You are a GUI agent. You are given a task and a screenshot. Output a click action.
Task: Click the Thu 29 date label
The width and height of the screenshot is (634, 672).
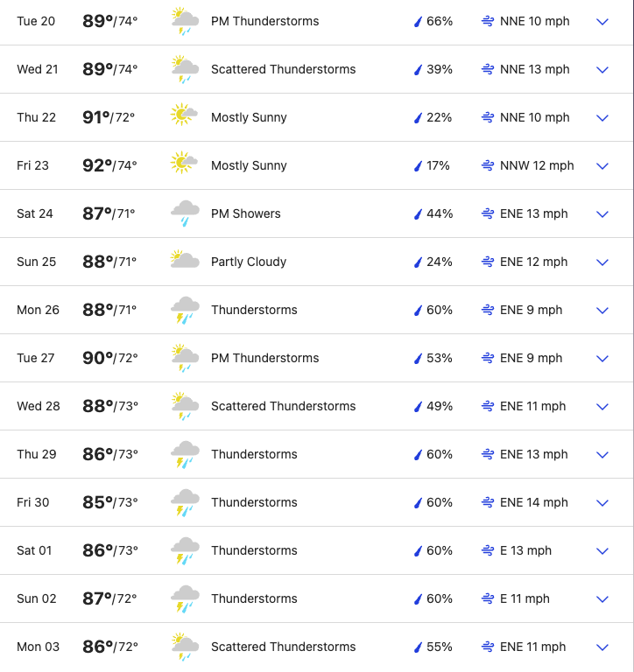[x=34, y=454]
